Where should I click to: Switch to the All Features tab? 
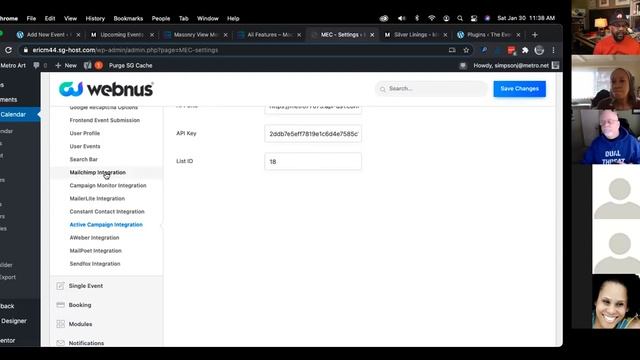(269, 35)
